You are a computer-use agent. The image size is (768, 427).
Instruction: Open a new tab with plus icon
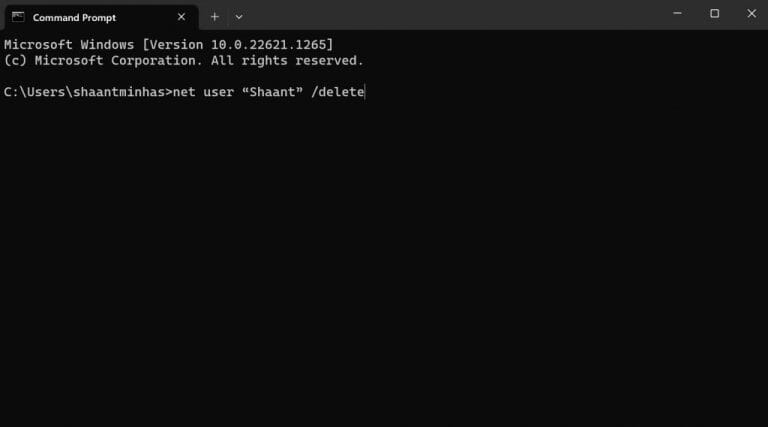tap(215, 17)
